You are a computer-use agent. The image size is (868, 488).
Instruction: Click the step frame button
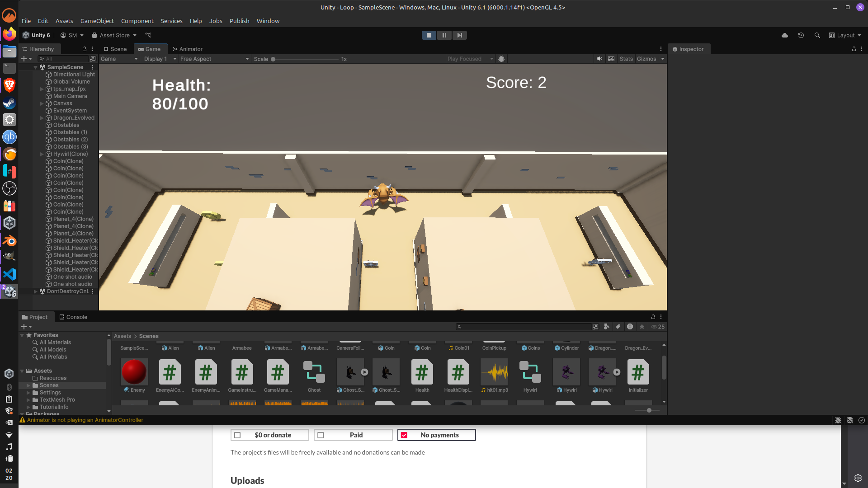point(459,35)
